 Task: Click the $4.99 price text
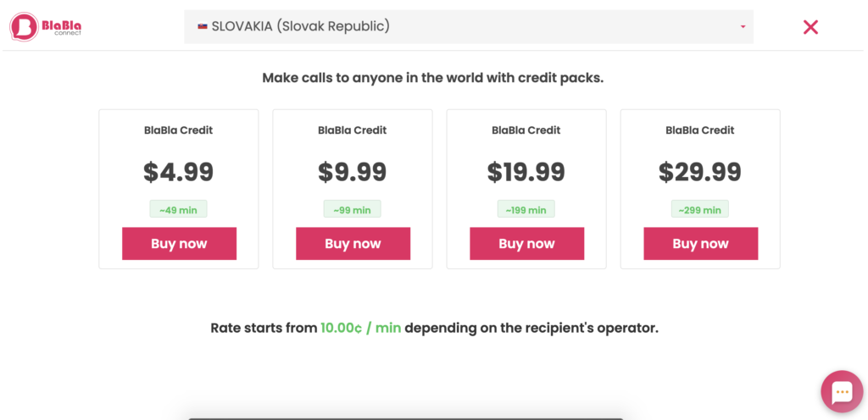[x=179, y=172]
